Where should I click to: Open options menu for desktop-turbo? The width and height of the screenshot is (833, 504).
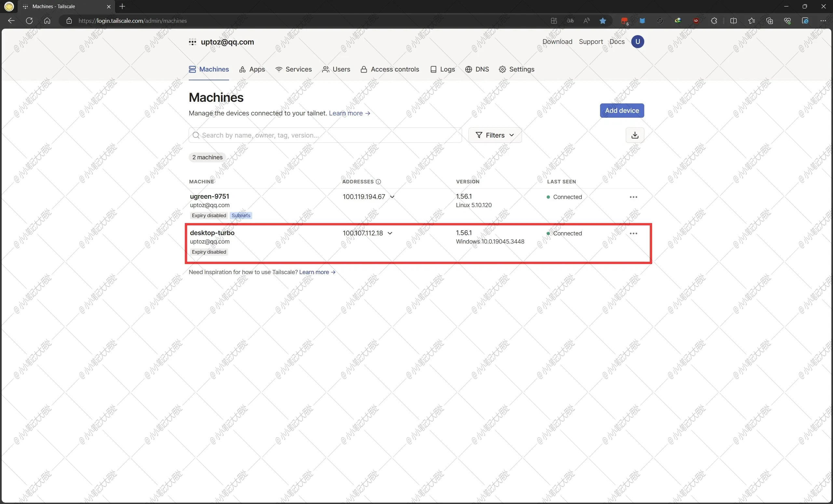point(633,233)
